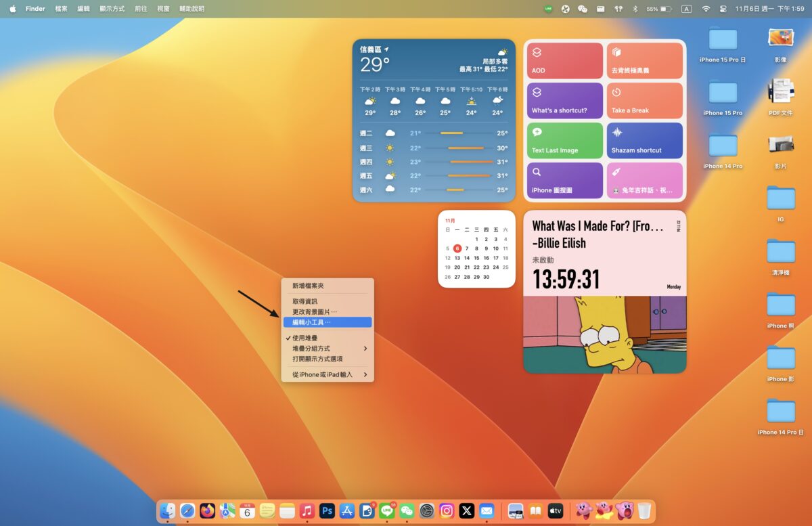Open Preview from the dock
The height and width of the screenshot is (526, 812).
click(516, 510)
